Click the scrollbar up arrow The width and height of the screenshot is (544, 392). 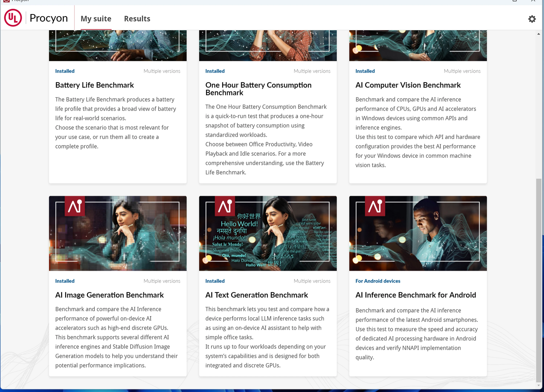(x=539, y=34)
